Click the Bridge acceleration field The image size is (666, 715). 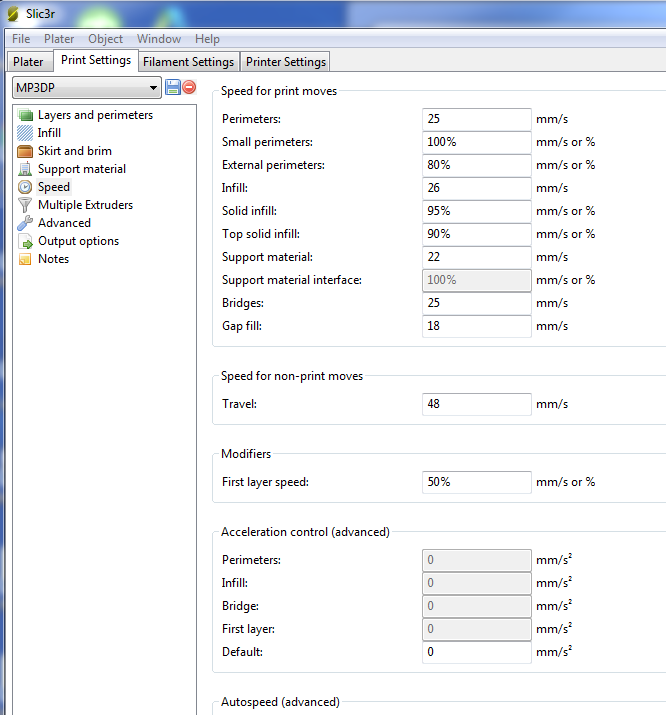[x=476, y=606]
